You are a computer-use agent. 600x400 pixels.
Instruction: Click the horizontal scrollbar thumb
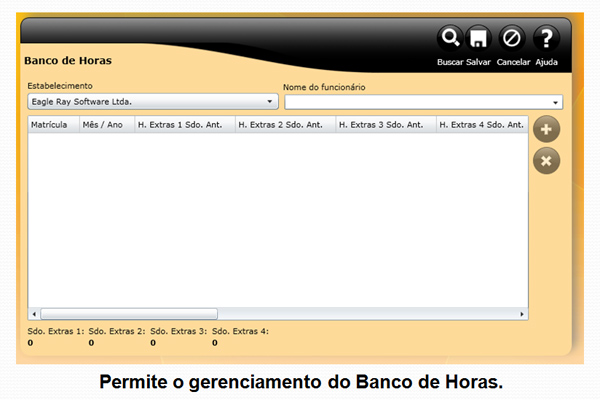(128, 314)
